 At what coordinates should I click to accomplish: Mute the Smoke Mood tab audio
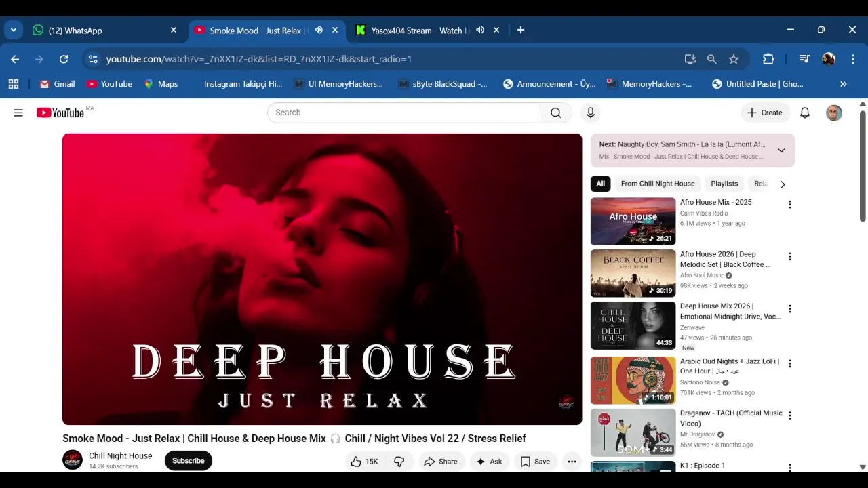pyautogui.click(x=319, y=30)
